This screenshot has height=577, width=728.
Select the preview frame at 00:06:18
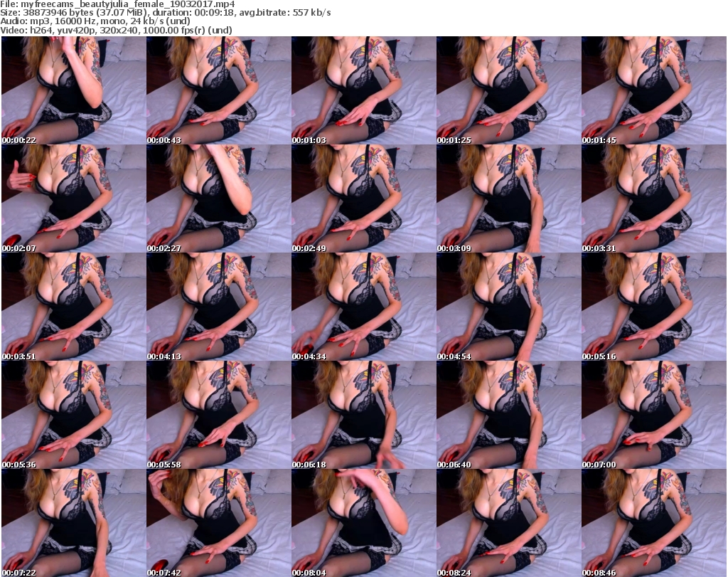click(363, 415)
